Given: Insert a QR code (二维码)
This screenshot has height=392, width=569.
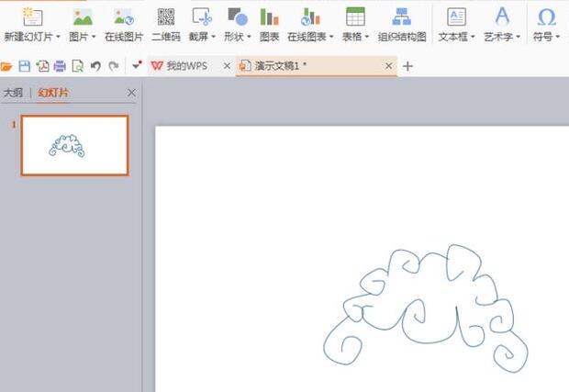Looking at the screenshot, I should [x=165, y=17].
